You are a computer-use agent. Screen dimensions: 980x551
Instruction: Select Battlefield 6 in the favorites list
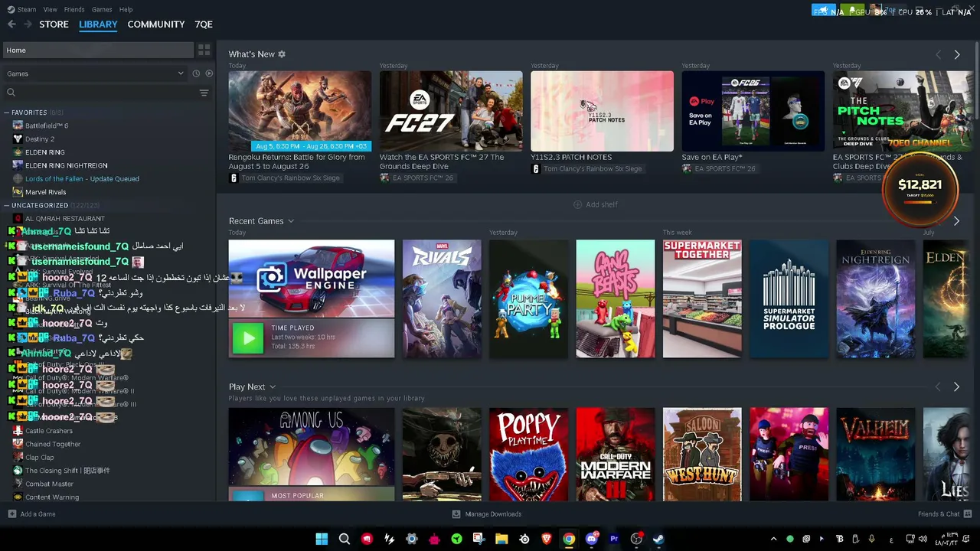47,126
